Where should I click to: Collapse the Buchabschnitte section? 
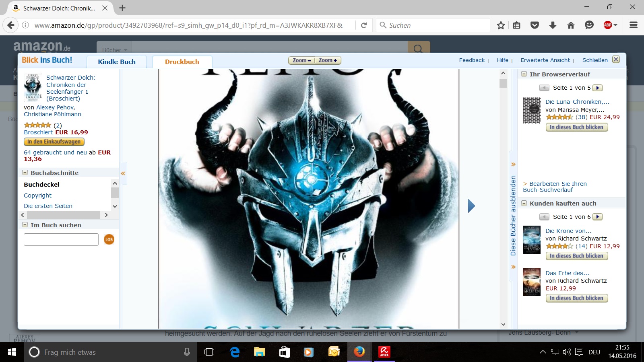(25, 173)
